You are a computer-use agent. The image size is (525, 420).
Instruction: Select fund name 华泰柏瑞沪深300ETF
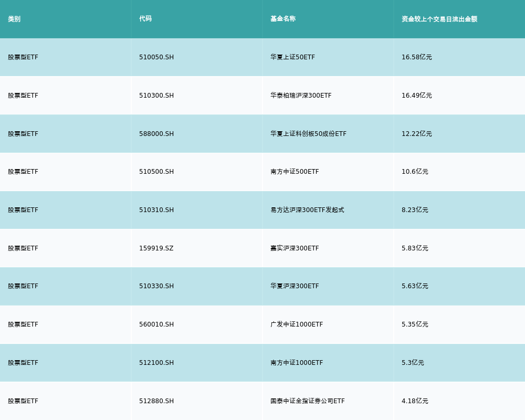pyautogui.click(x=301, y=96)
